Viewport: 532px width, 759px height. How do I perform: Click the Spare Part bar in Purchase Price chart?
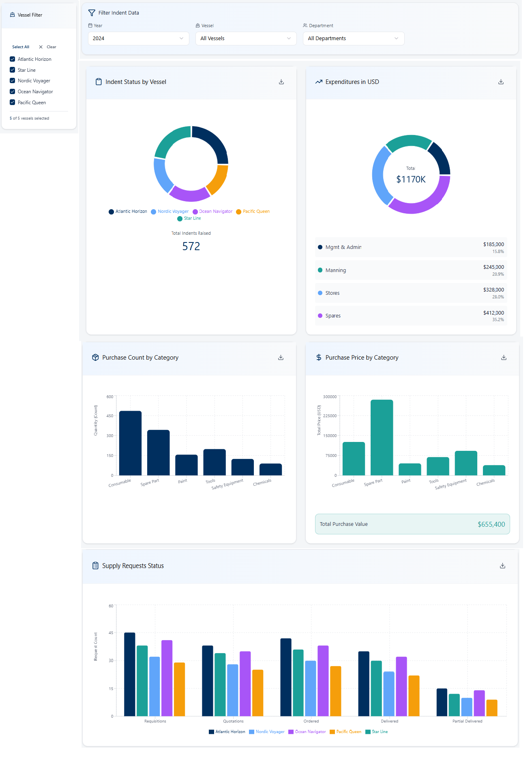pos(382,437)
